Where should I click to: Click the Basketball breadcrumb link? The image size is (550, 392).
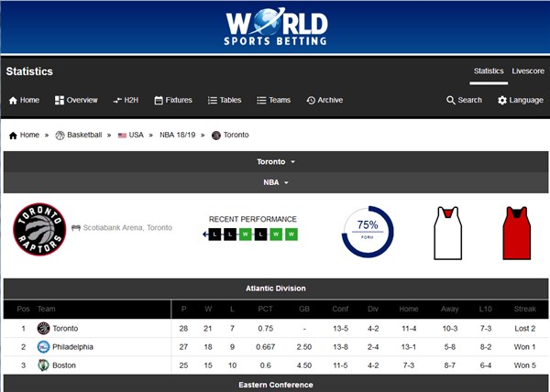point(84,135)
